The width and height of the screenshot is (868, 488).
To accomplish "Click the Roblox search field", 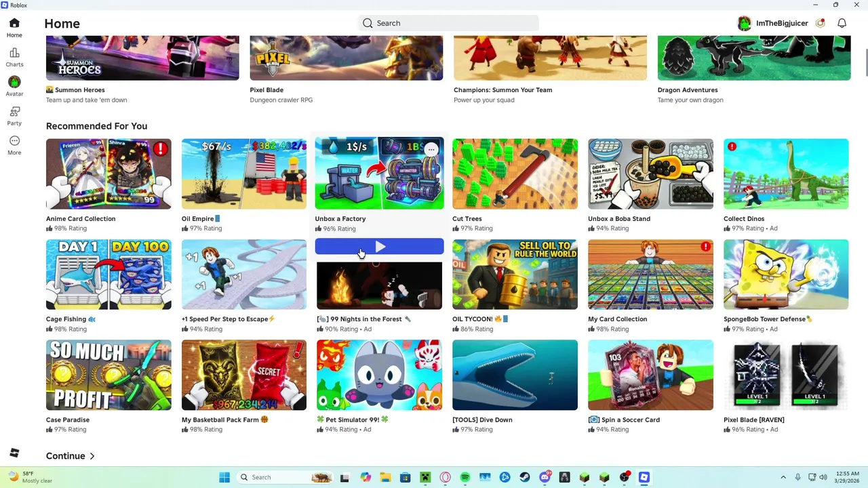I will click(x=448, y=23).
